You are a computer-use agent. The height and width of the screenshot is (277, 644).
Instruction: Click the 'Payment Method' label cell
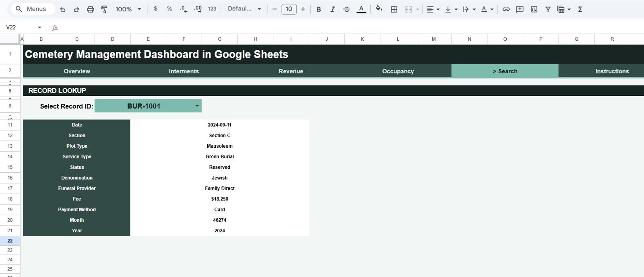click(77, 209)
